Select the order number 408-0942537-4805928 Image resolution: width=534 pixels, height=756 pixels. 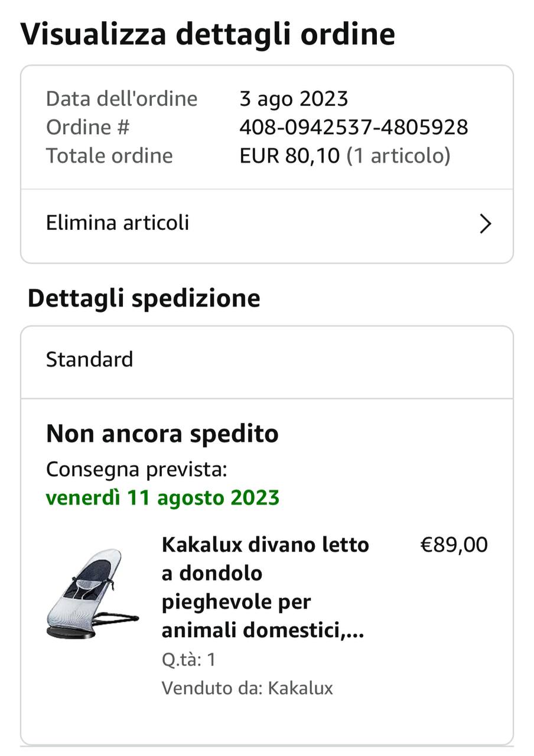pyautogui.click(x=353, y=127)
